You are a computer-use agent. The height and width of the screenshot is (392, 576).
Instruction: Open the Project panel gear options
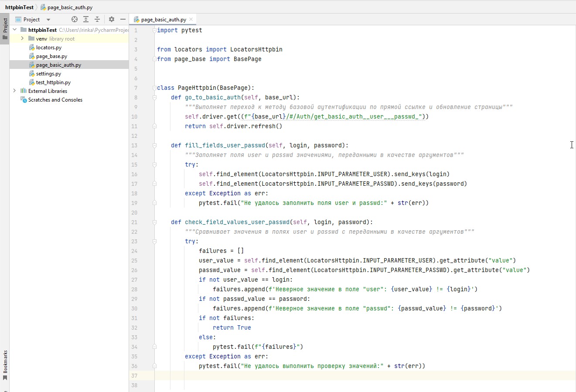click(x=112, y=19)
